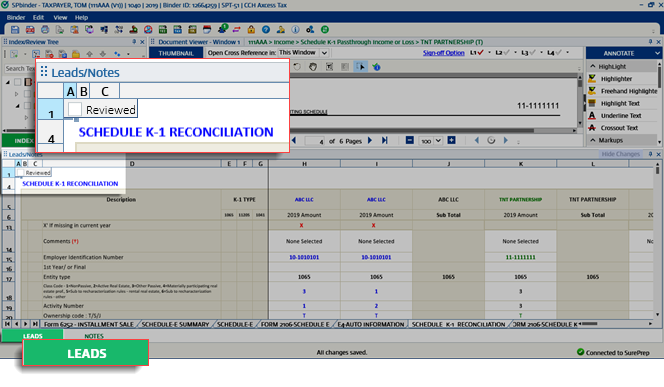Viewport: 664px width, 387px height.
Task: Toggle the L2 sign-off checkmark
Action: click(x=506, y=53)
